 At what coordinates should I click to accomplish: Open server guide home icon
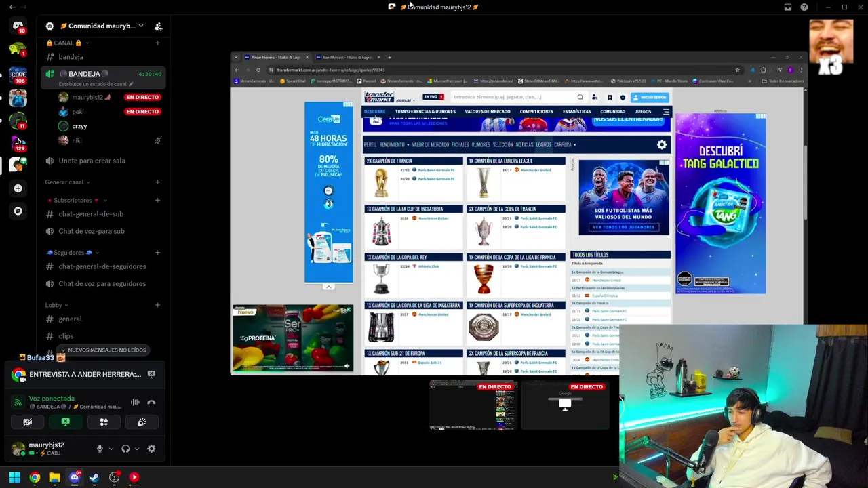click(50, 26)
